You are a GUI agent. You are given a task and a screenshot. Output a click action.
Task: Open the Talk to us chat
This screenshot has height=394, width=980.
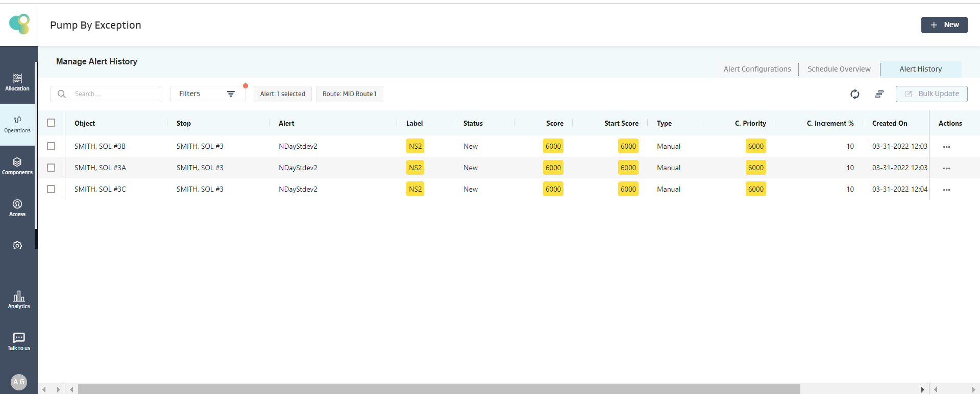tap(19, 341)
